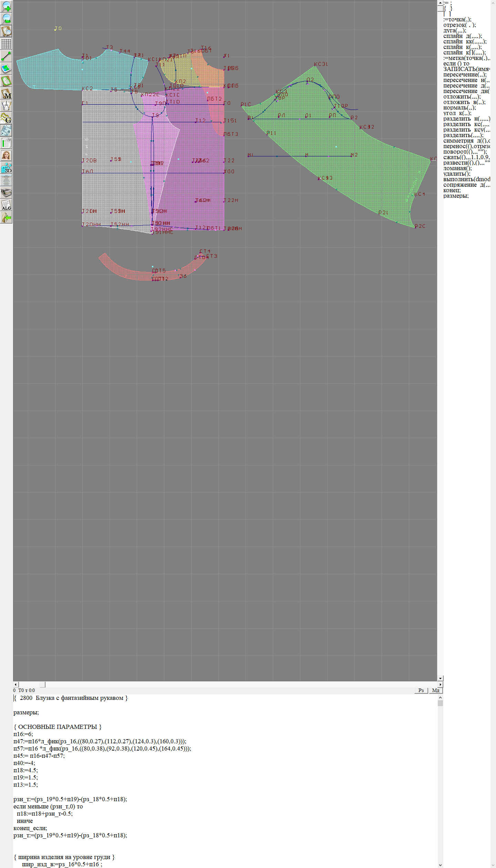Screen dimensions: 496x868
Task: Click the zoom out magnifier icon
Action: point(6,19)
